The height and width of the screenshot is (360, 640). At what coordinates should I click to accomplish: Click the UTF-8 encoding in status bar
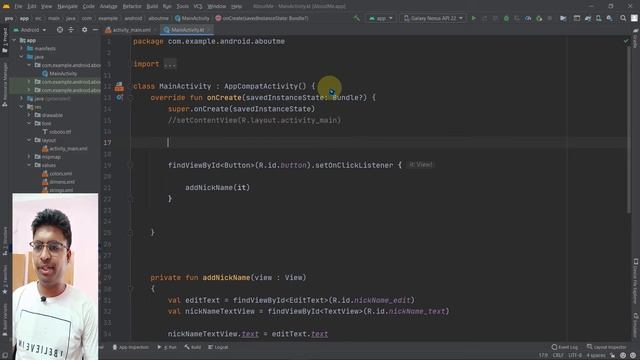coord(575,356)
